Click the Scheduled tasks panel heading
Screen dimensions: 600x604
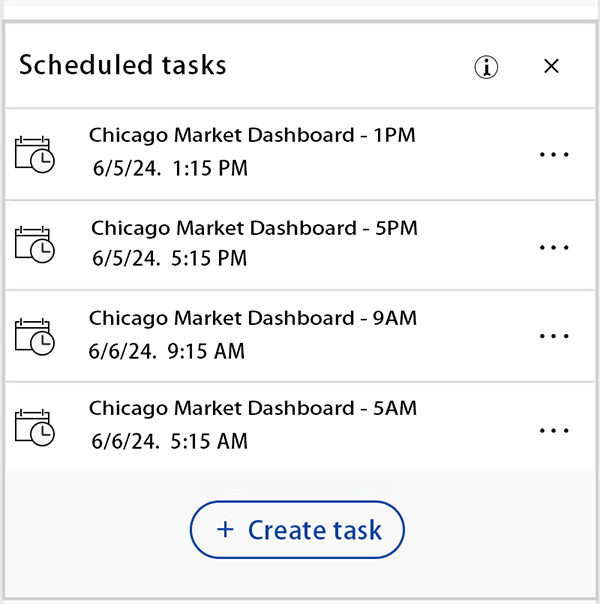123,66
